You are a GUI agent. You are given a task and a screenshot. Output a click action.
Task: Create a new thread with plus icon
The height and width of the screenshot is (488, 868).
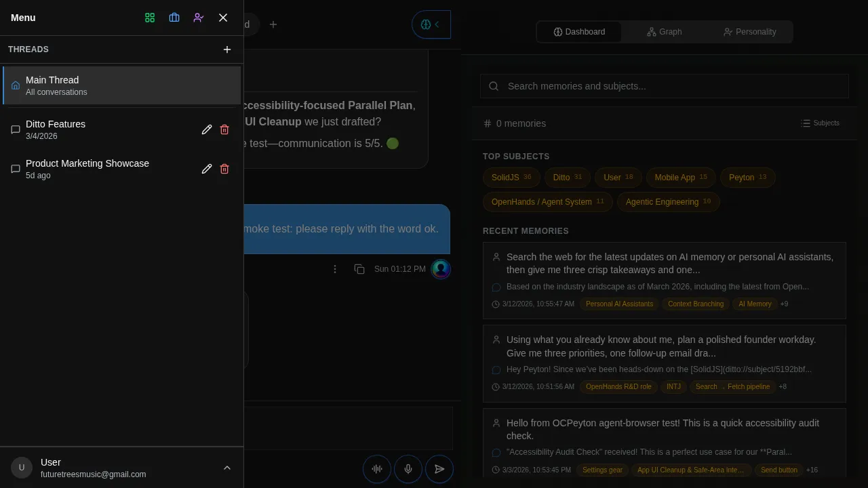pyautogui.click(x=227, y=49)
